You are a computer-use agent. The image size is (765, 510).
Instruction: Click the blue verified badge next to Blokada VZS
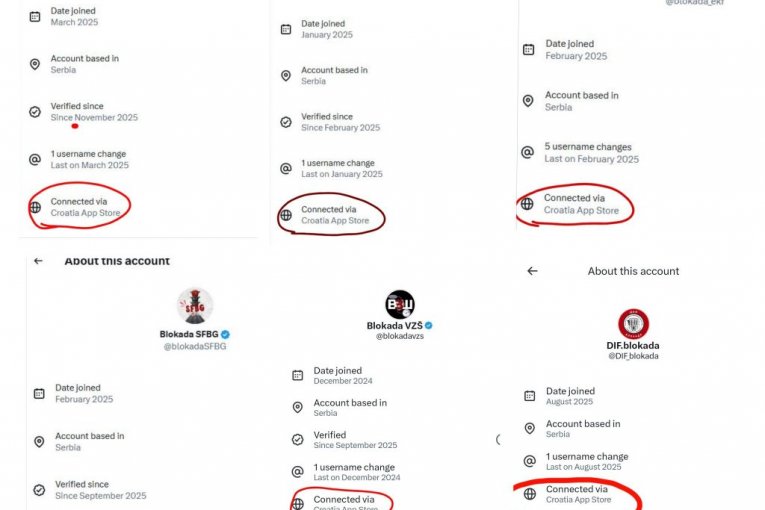[x=429, y=326]
